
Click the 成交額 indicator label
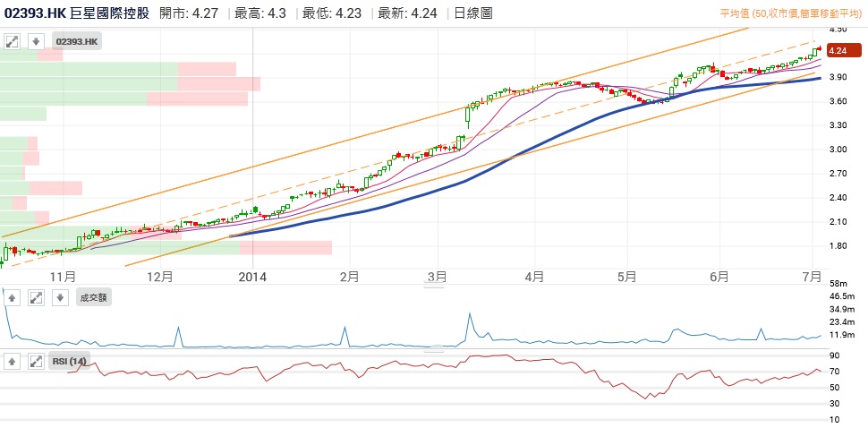coord(93,297)
